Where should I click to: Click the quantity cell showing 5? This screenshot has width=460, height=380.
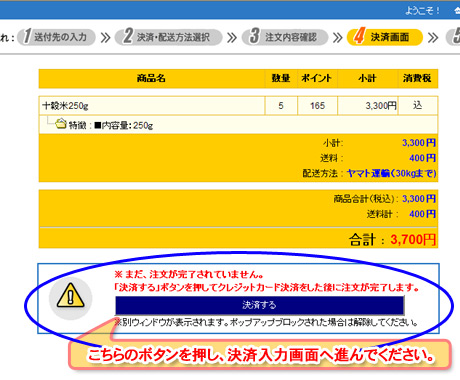coord(281,106)
